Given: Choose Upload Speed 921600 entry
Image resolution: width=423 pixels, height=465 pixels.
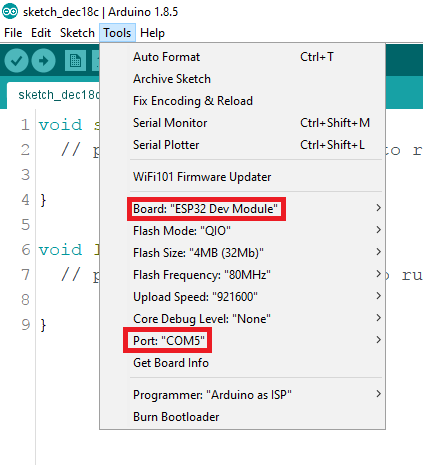Looking at the screenshot, I should pyautogui.click(x=242, y=297).
